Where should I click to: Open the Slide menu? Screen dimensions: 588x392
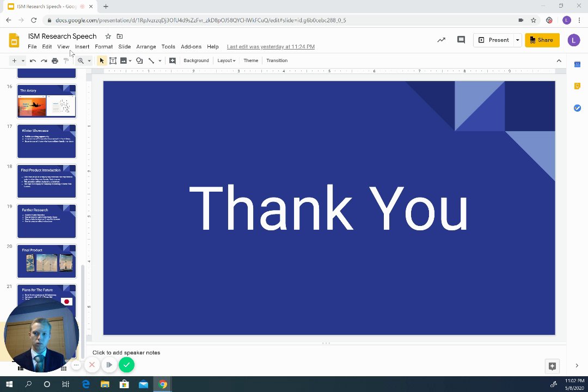coord(125,47)
